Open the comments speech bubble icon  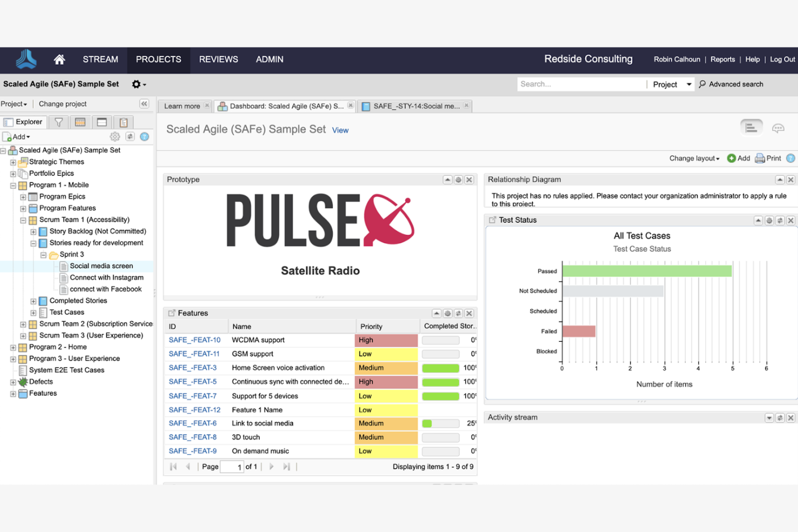(x=778, y=128)
